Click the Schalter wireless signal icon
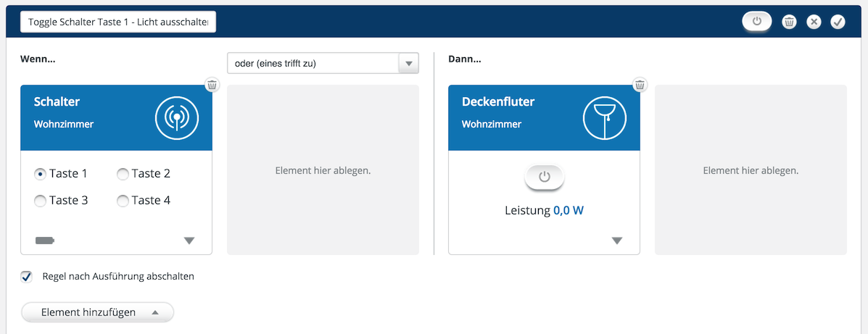This screenshot has width=868, height=334. (177, 117)
